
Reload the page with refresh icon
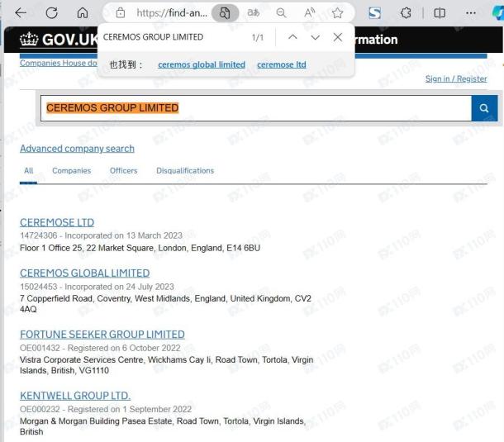(x=51, y=13)
